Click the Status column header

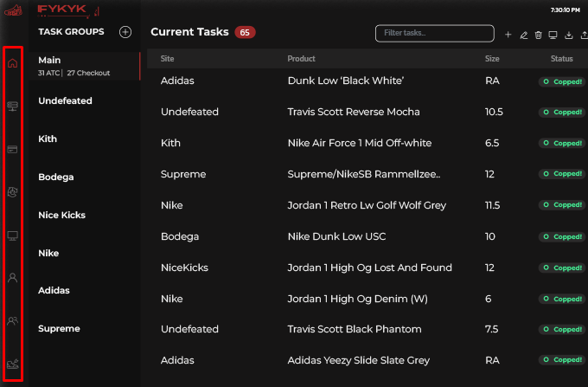pos(561,59)
